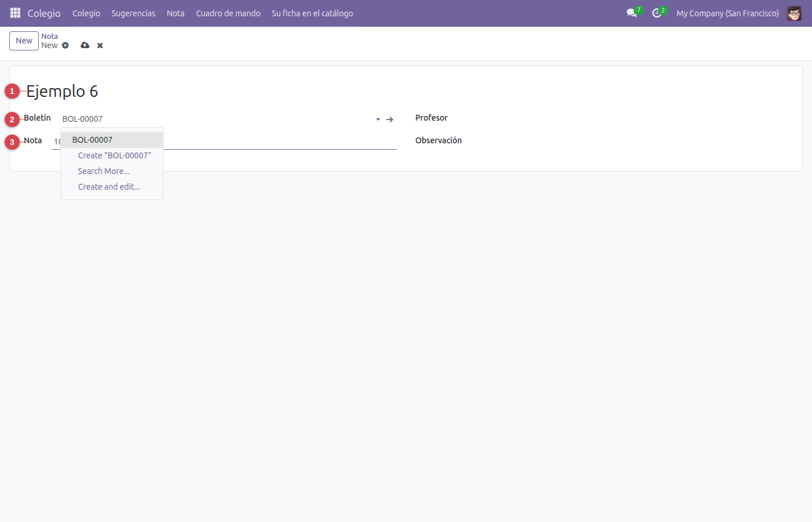
Task: Choose Create "BOL-00007" option
Action: (x=112, y=155)
